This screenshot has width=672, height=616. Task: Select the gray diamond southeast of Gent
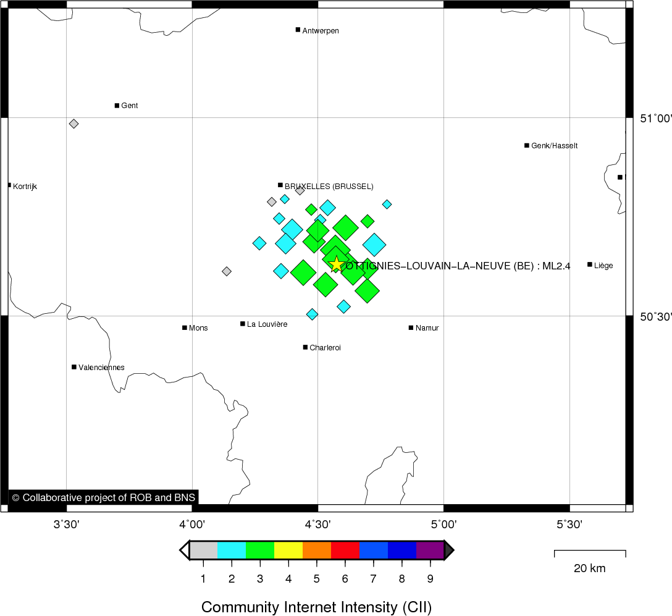tap(73, 124)
